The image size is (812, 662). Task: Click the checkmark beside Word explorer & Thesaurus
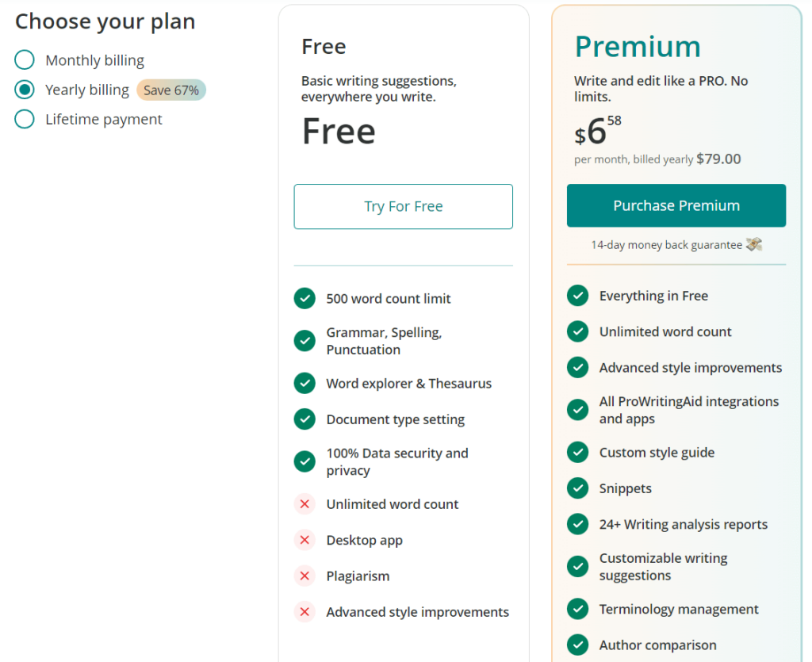[x=304, y=383]
